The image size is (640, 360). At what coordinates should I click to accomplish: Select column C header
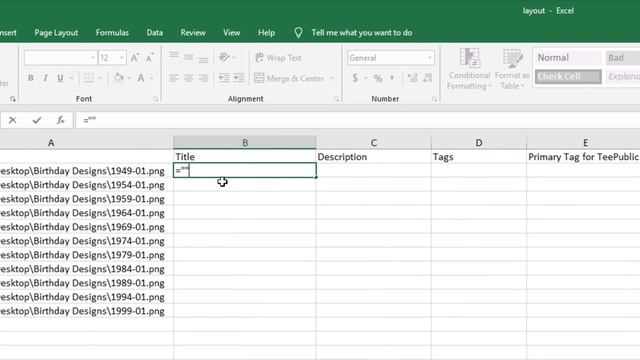(373, 142)
